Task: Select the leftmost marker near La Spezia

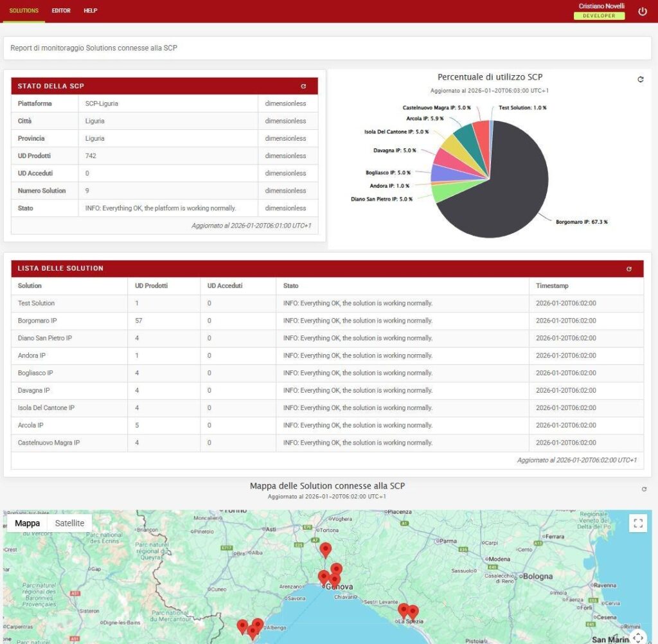Action: pyautogui.click(x=403, y=609)
